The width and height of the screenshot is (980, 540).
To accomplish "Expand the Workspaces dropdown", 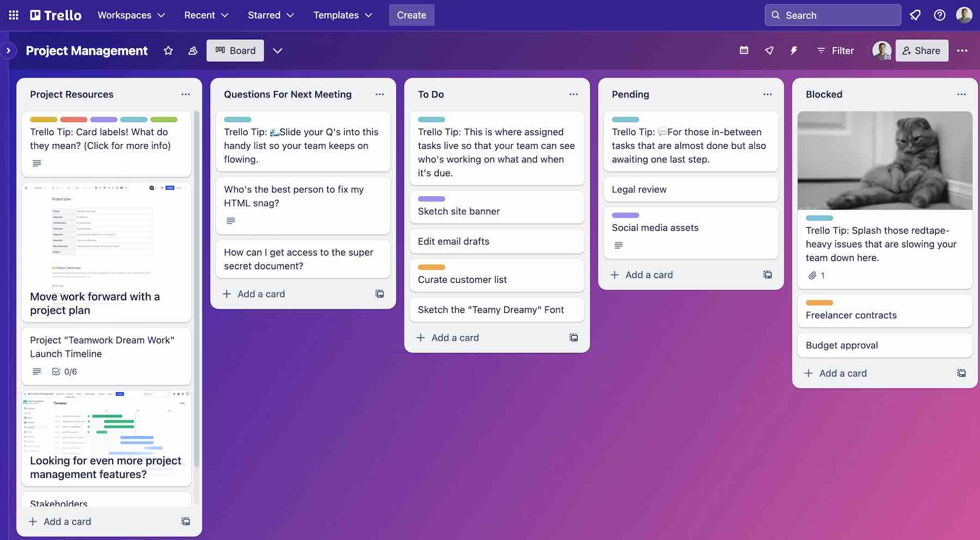I will [131, 15].
